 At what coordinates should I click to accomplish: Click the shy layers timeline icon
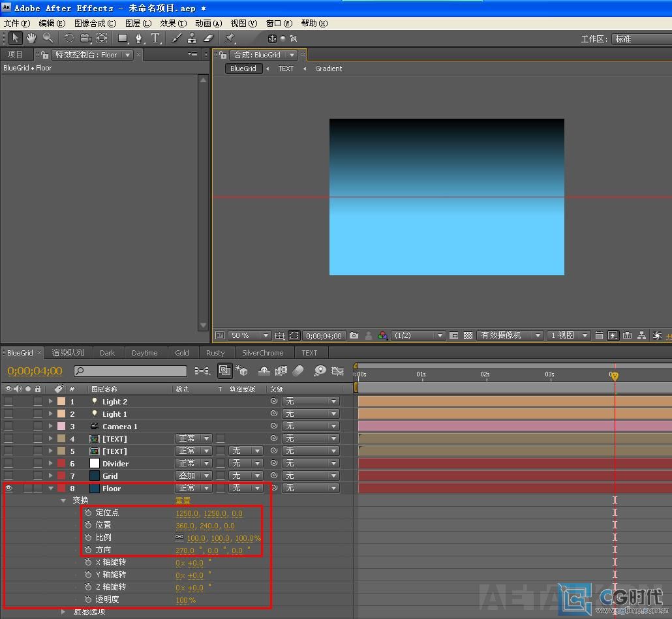tap(264, 370)
